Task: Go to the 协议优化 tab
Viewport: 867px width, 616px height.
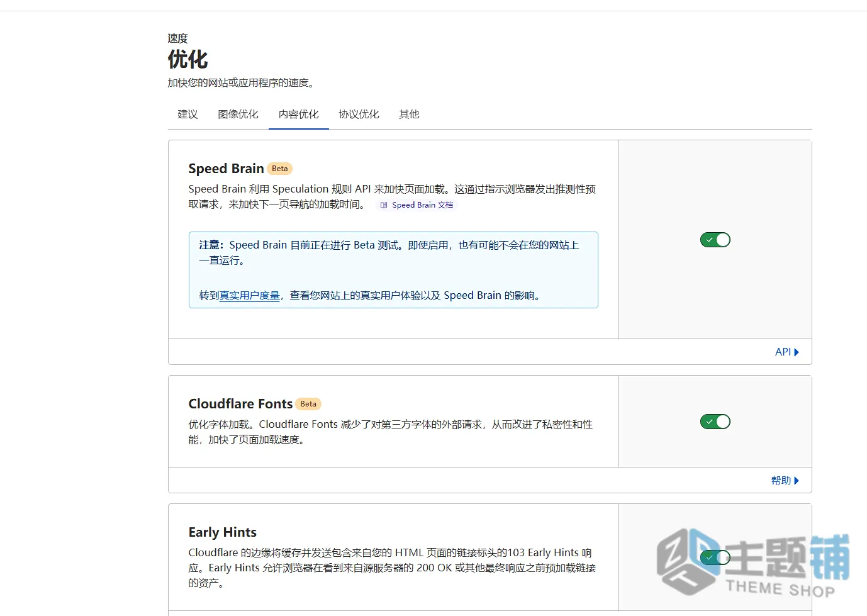Action: [x=359, y=115]
